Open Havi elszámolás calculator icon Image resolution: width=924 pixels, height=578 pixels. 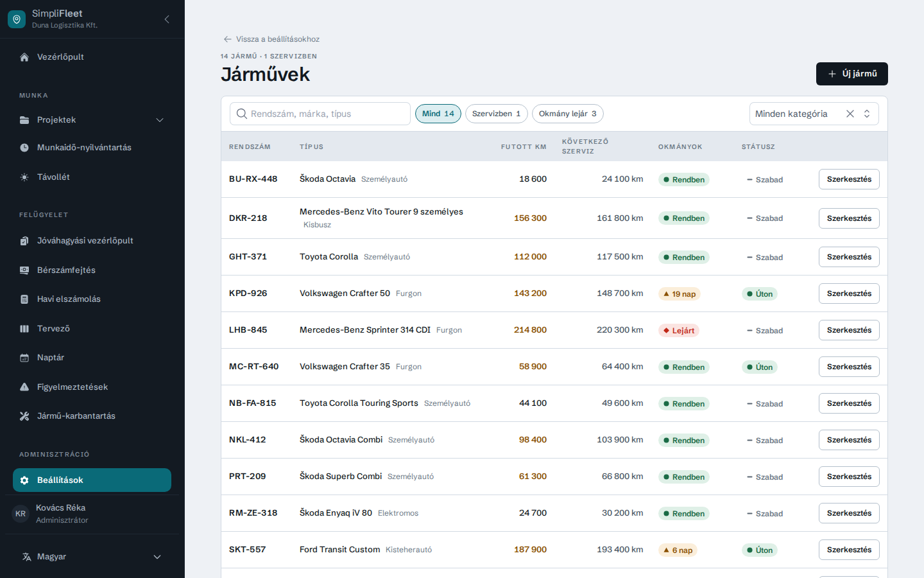24,299
